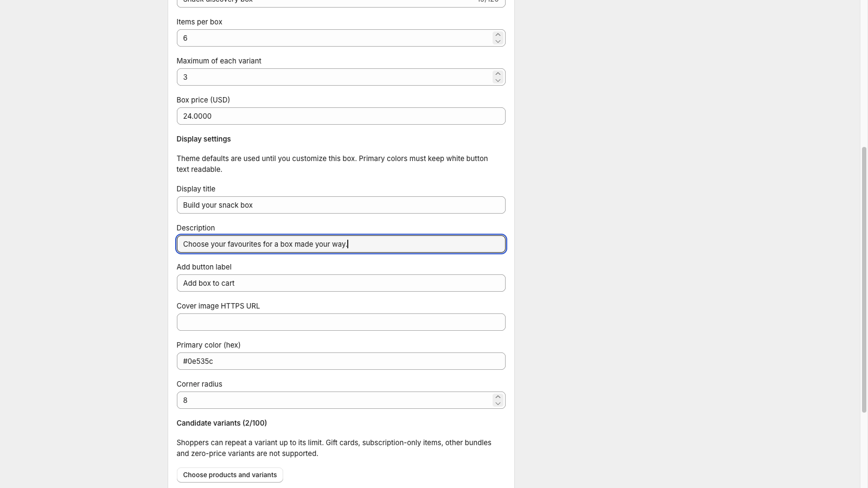This screenshot has height=488, width=868.
Task: Edit the Add button label field
Action: point(341,283)
